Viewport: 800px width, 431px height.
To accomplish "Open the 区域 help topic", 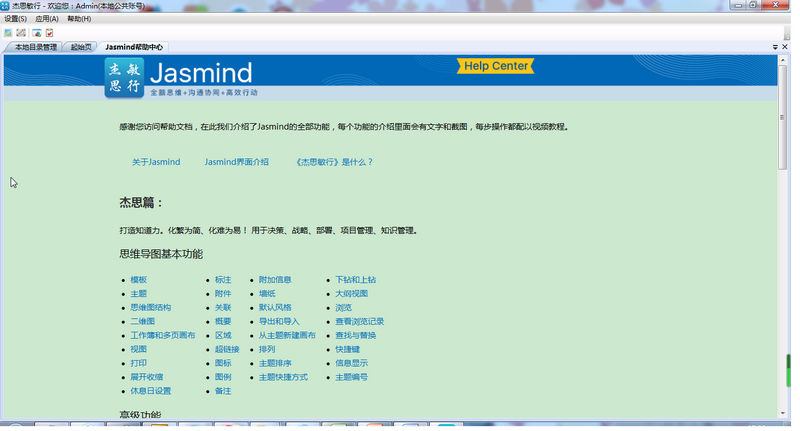I will pyautogui.click(x=223, y=335).
